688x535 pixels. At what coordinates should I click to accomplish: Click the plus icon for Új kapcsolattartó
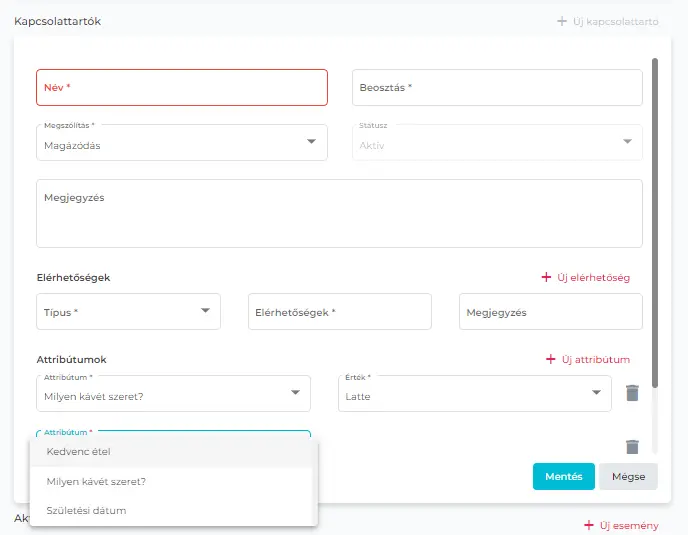coord(561,21)
